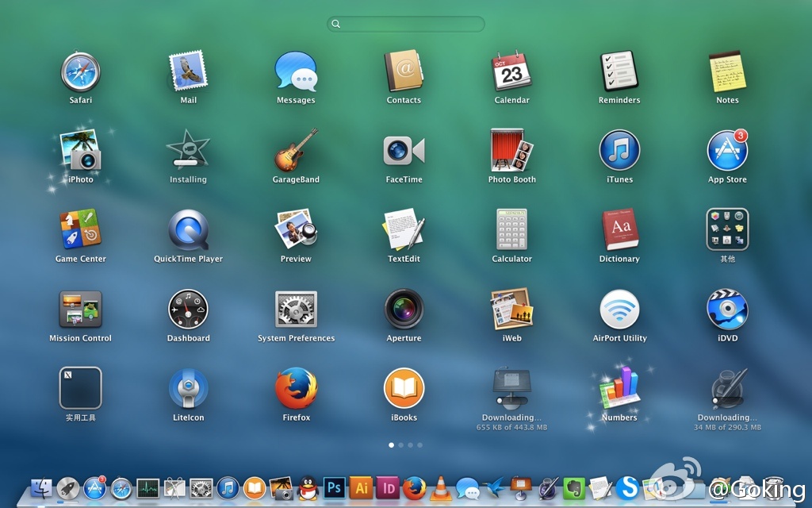Launch AirPort Utility

click(619, 309)
